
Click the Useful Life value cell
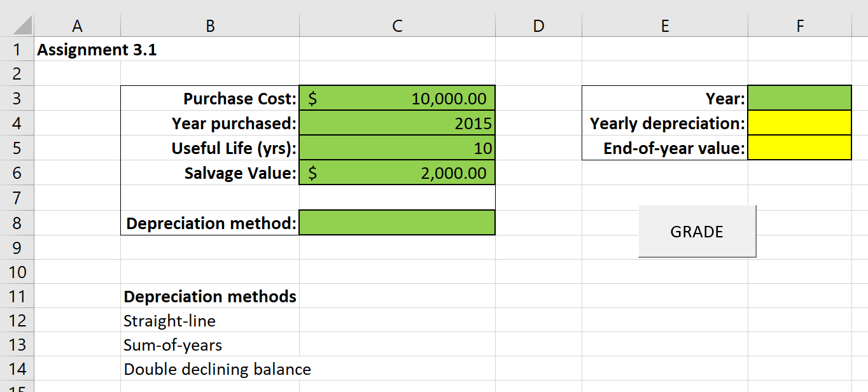pyautogui.click(x=397, y=148)
